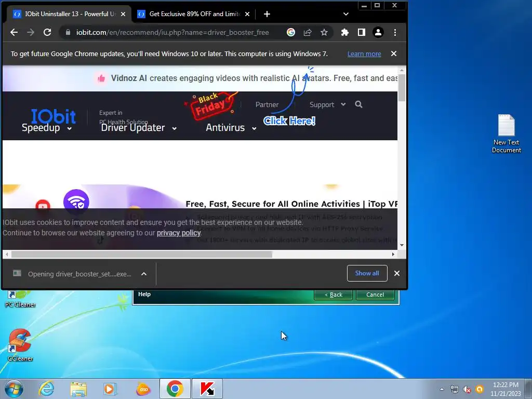Open Windows Explorer from taskbar
Viewport: 532px width, 399px height.
pyautogui.click(x=78, y=389)
